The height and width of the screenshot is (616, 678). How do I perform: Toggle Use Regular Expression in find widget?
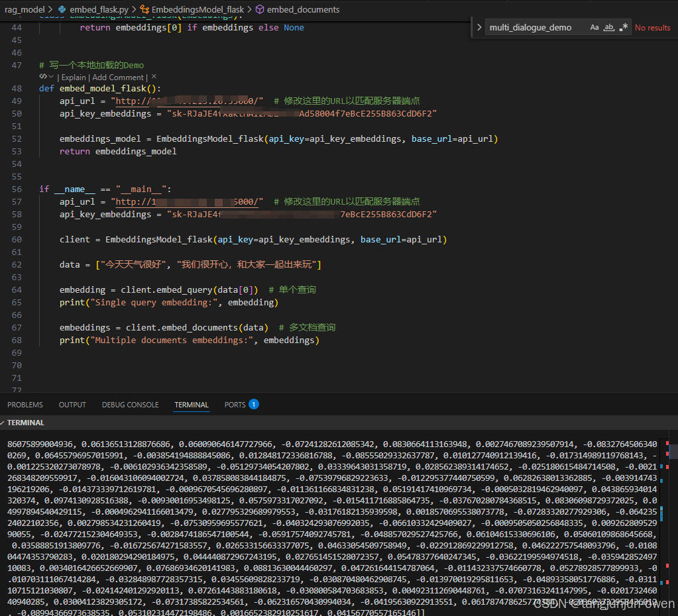tap(623, 28)
